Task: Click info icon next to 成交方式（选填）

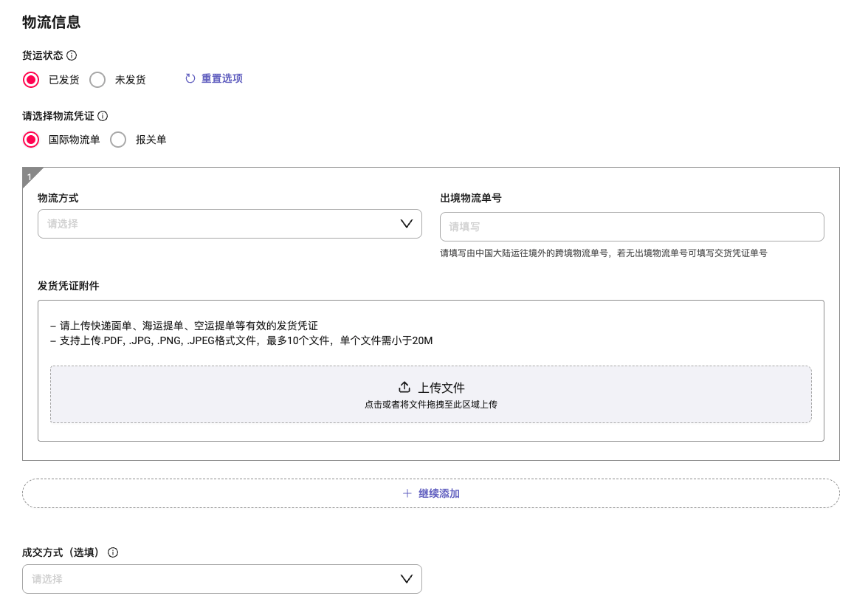Action: click(113, 552)
